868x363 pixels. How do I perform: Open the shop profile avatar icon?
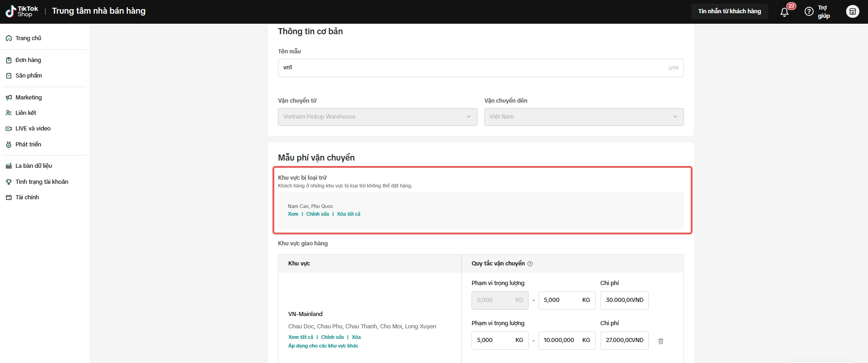coord(852,12)
